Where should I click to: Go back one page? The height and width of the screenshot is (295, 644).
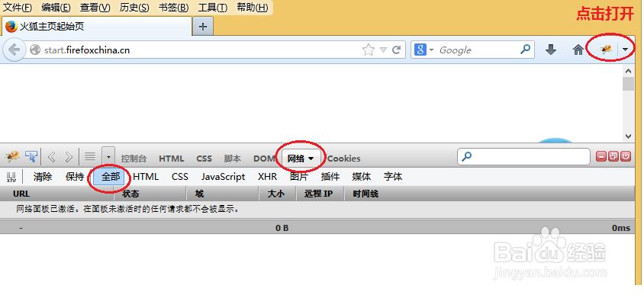click(14, 50)
